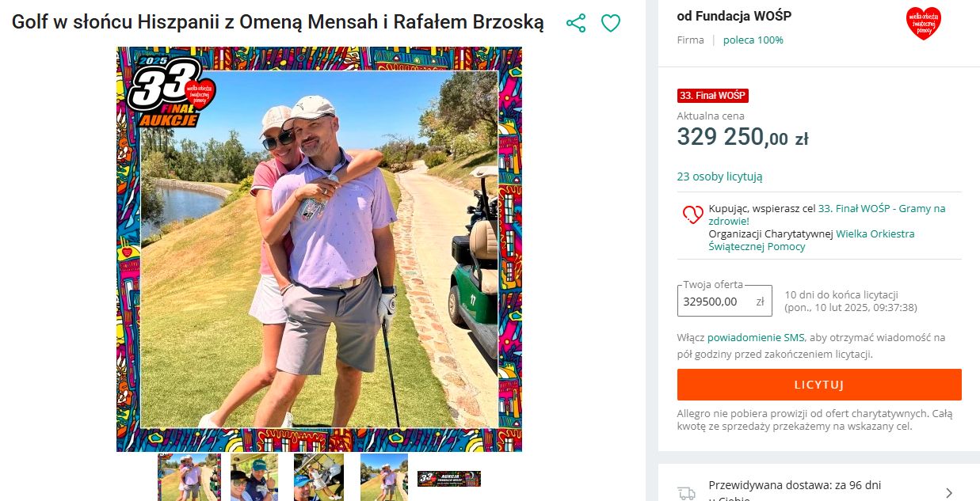
Task: Open the fifth thumbnail with auction banner
Action: (x=449, y=478)
